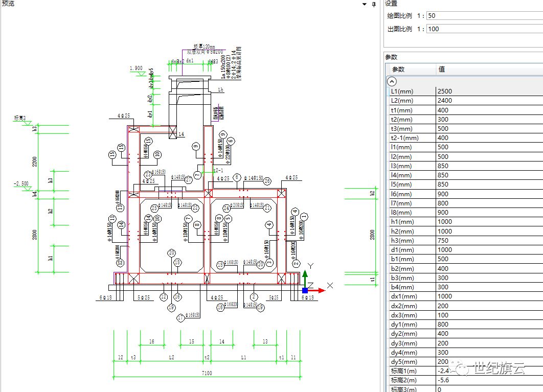The width and height of the screenshot is (543, 392).
Task: Click the t1(mm) value cell
Action: (489, 110)
